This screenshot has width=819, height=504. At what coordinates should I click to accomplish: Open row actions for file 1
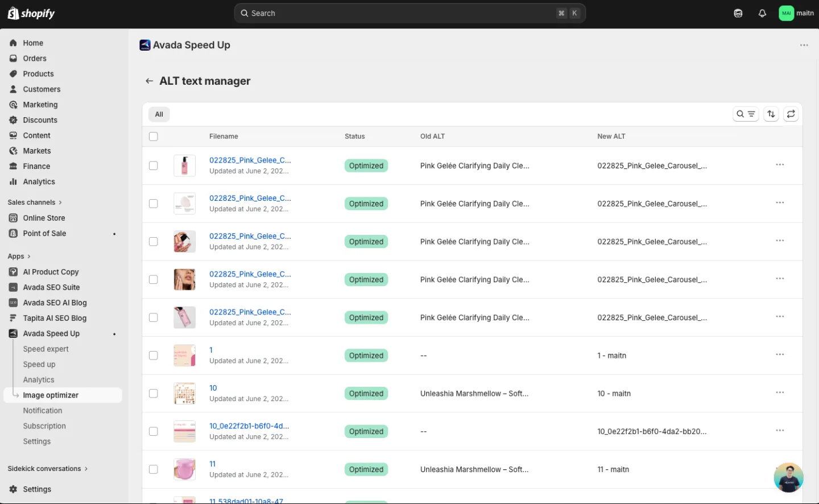pyautogui.click(x=780, y=355)
